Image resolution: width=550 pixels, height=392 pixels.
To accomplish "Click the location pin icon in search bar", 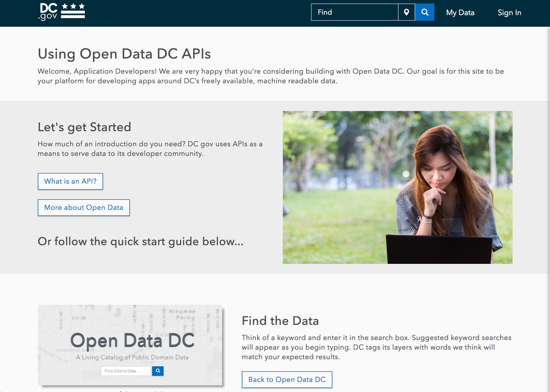I will click(406, 12).
